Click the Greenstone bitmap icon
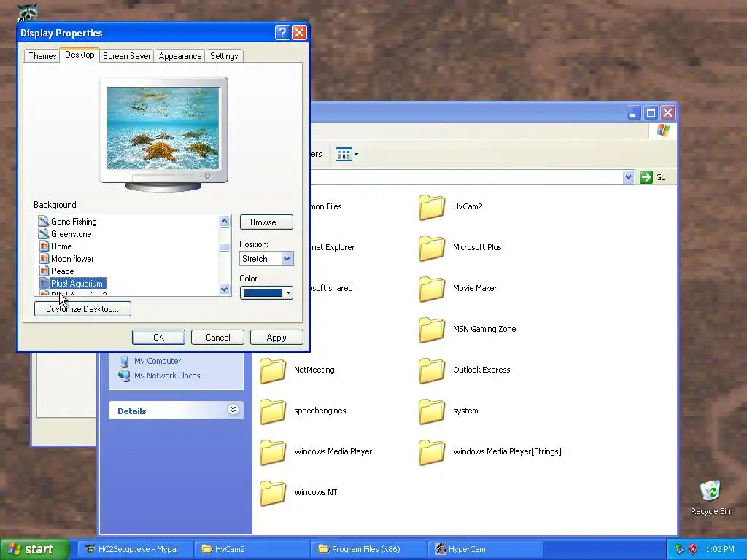This screenshot has height=560, width=747. click(x=43, y=233)
